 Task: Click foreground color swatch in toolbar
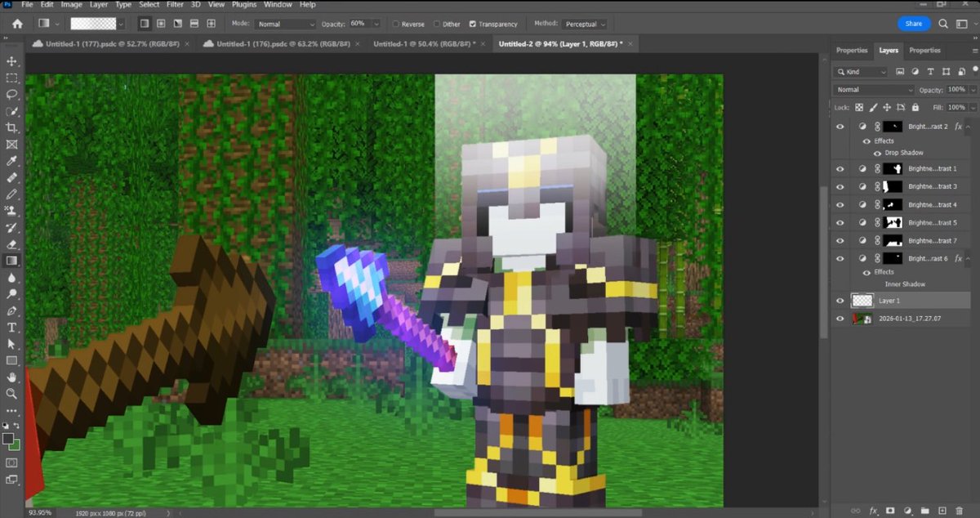pyautogui.click(x=8, y=439)
